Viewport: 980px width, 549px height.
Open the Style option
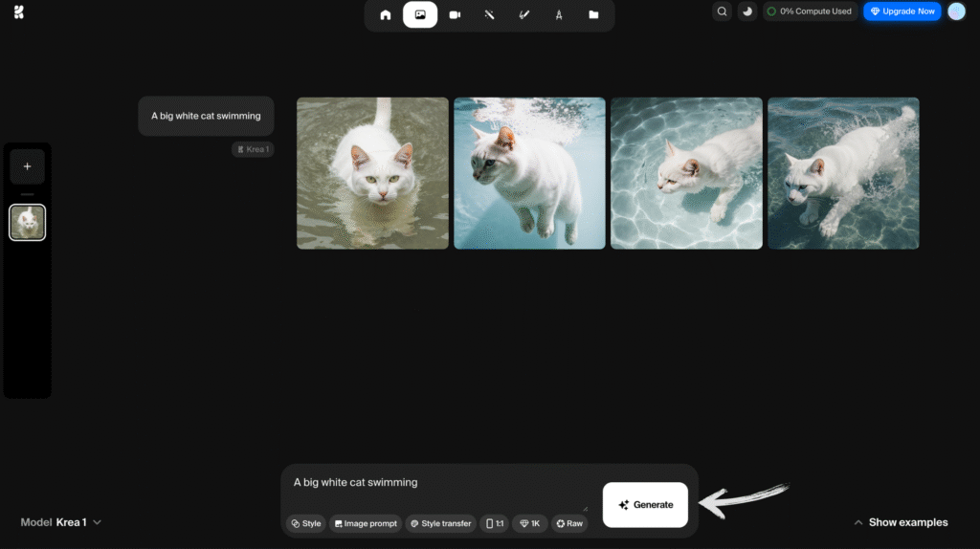(x=306, y=523)
